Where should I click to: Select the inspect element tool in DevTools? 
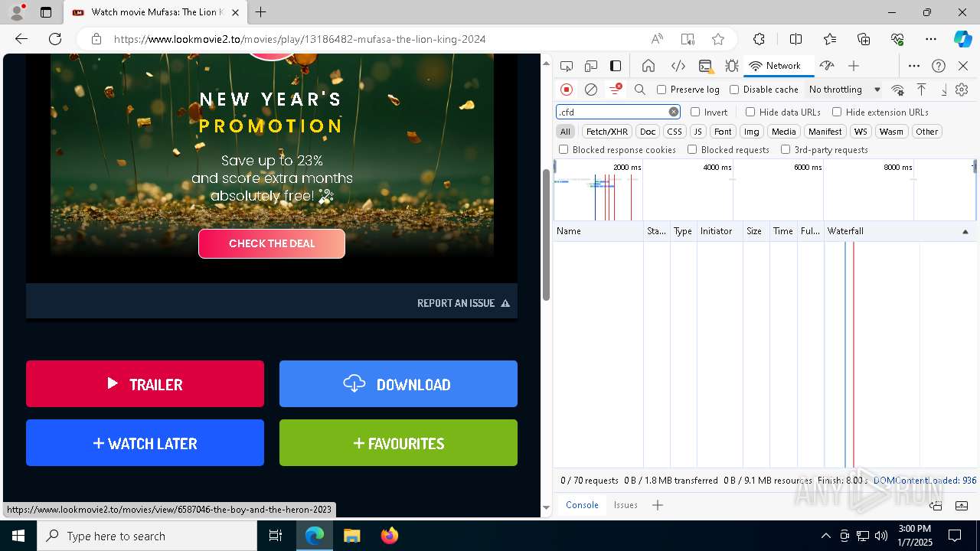point(567,66)
